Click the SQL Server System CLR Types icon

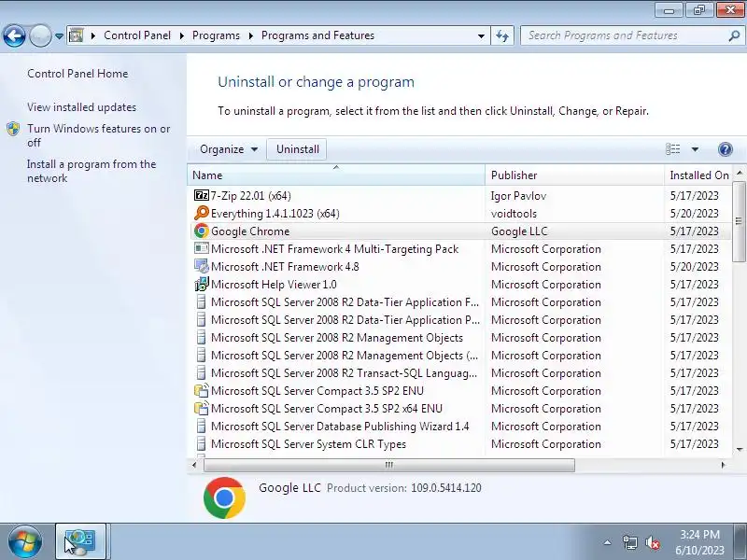202,444
